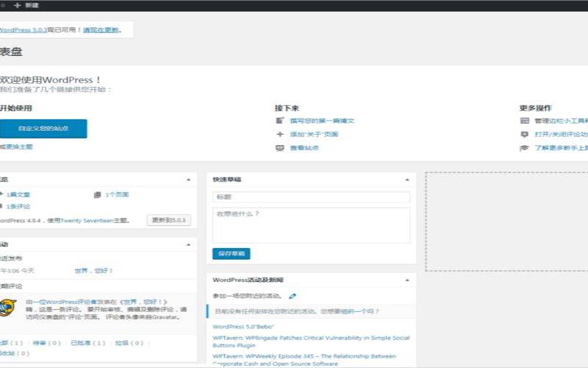Open WPTavern WPBrigade Patches Critical Vulnerability link
588x368 pixels.
[x=311, y=342]
